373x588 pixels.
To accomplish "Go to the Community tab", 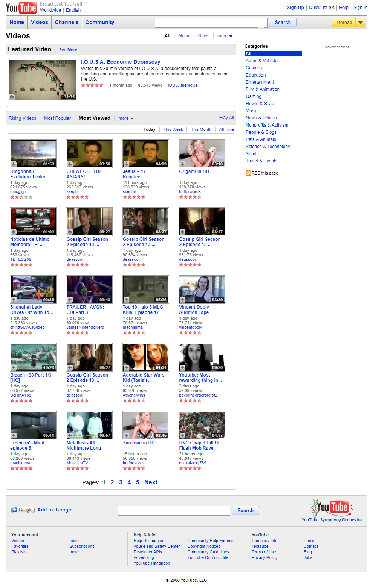I will tap(100, 23).
